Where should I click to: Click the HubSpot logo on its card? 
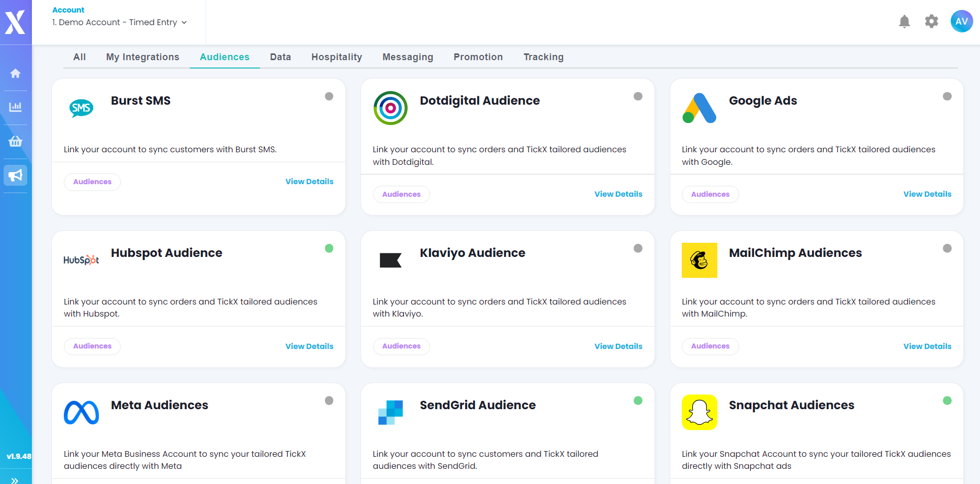coord(81,260)
